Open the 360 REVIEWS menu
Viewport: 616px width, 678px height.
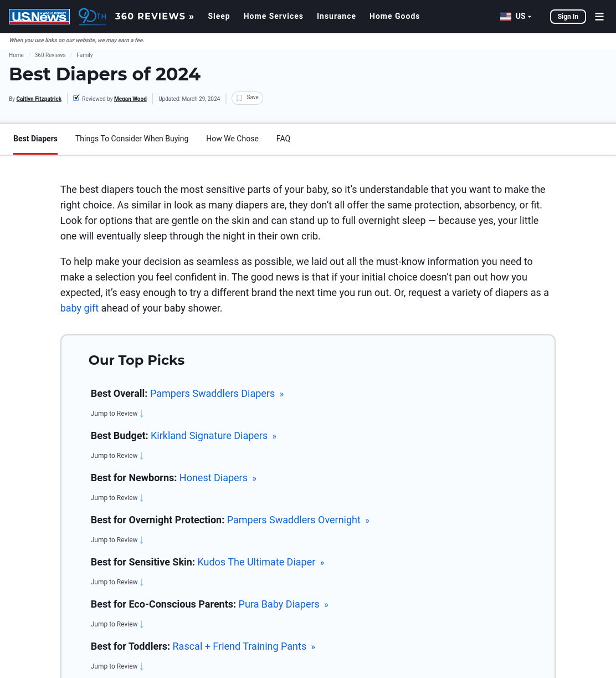[x=155, y=17]
